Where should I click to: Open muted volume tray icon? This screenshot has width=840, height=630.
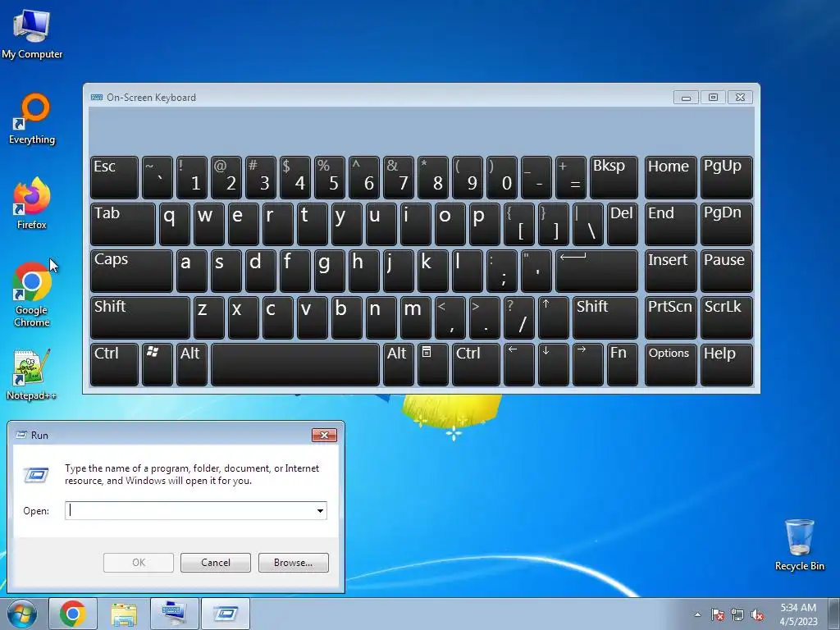tap(757, 614)
